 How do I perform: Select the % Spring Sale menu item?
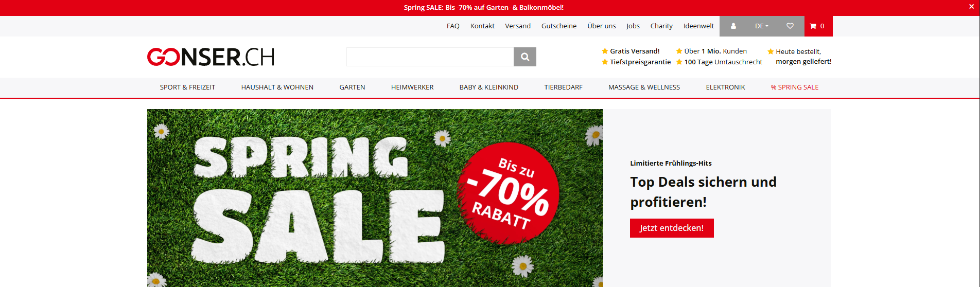click(795, 87)
